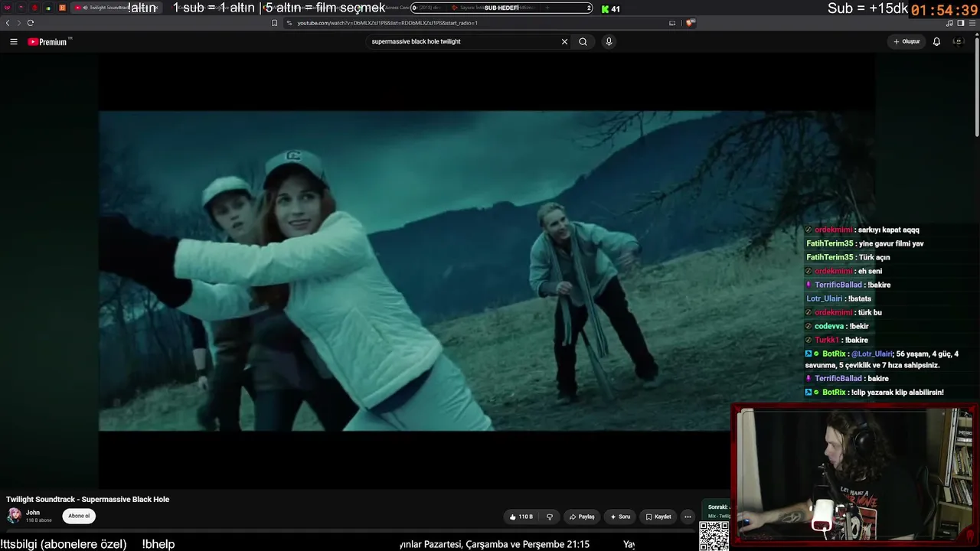
Task: Select the third pinned red tab
Action: (34, 8)
